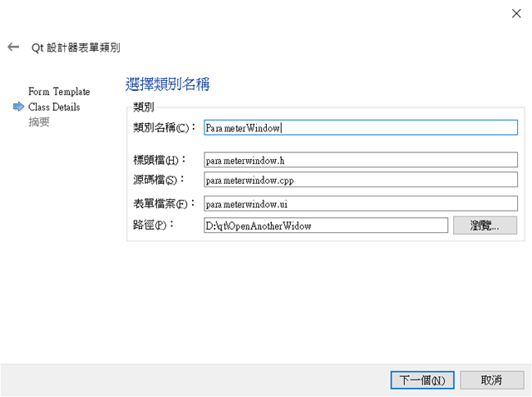Click the 路徑(P) label
Image resolution: width=532 pixels, height=397 pixels.
point(153,226)
